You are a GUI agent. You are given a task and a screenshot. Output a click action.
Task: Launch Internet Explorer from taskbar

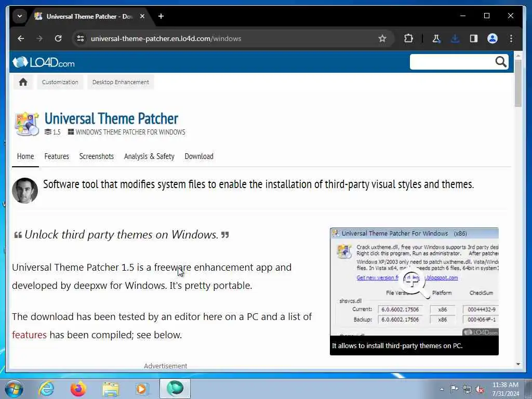click(46, 389)
